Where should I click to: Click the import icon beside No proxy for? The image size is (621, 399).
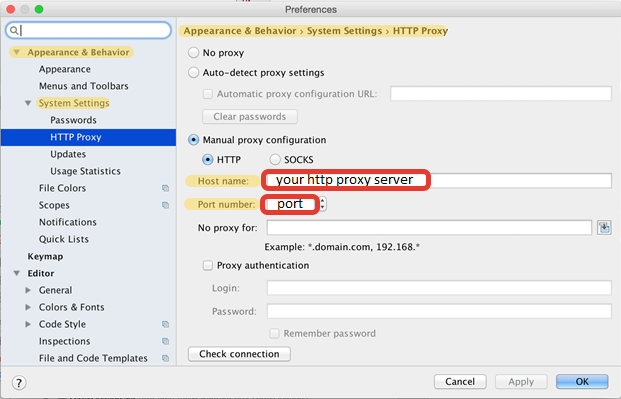tap(604, 228)
